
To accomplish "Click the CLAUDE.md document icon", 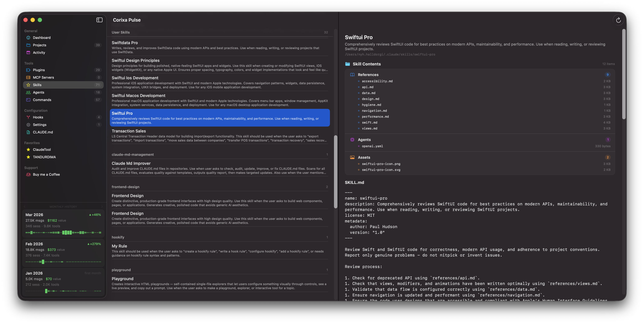I will [28, 132].
